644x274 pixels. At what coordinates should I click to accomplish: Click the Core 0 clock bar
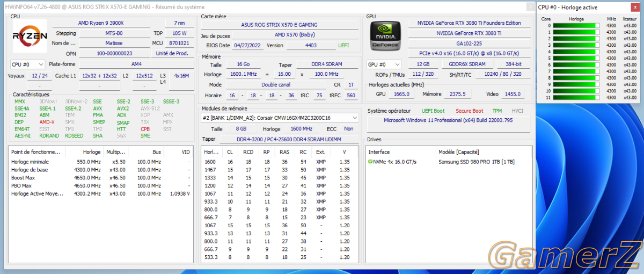[x=576, y=25]
